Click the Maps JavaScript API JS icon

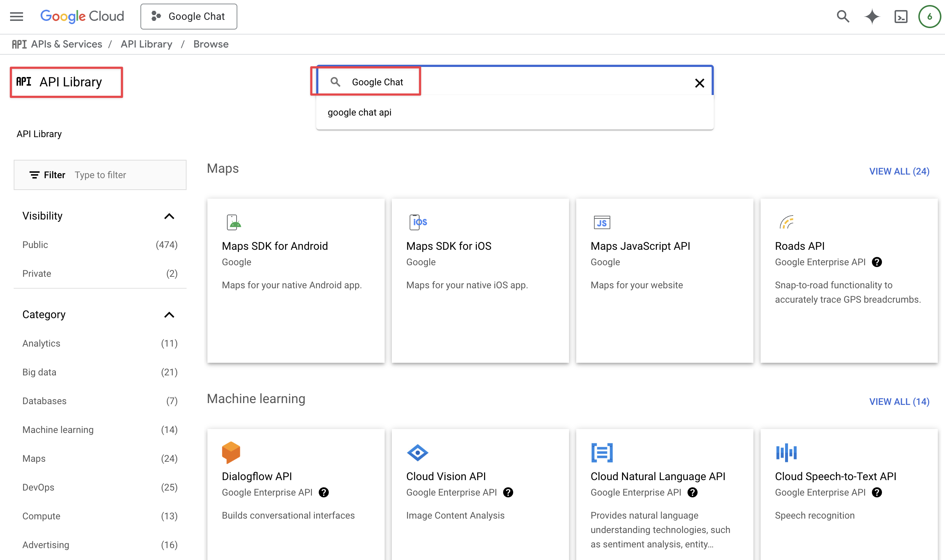coord(602,222)
